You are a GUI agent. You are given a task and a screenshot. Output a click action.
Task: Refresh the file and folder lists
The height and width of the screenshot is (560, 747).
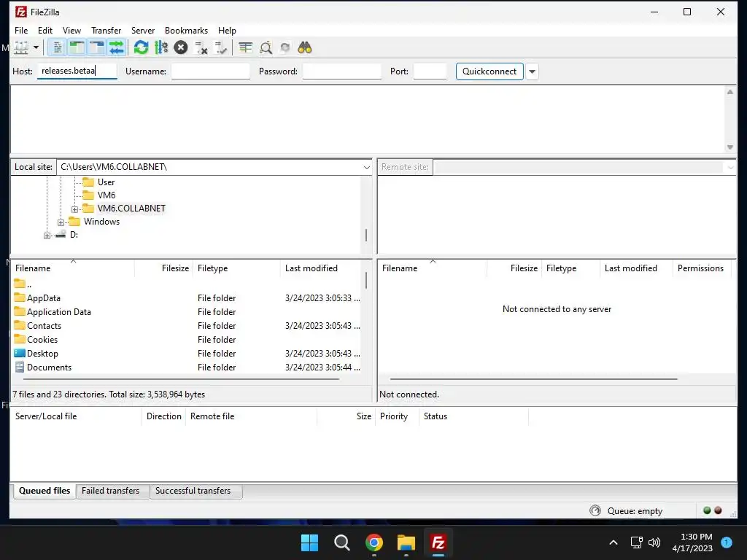coord(141,47)
